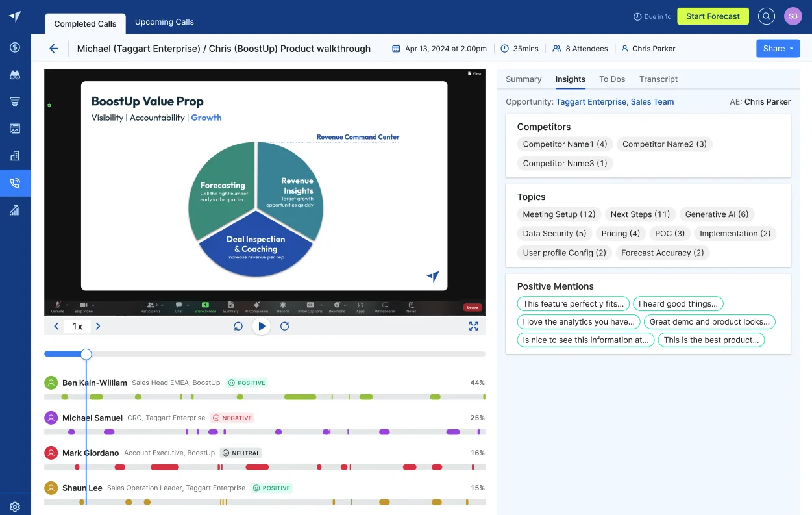Click the playback progress slider handle
The height and width of the screenshot is (515, 812).
click(86, 354)
